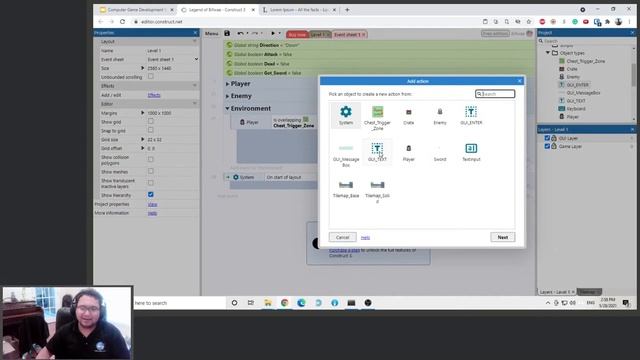Toggle Unbounded scrolling checkbox

click(151, 77)
